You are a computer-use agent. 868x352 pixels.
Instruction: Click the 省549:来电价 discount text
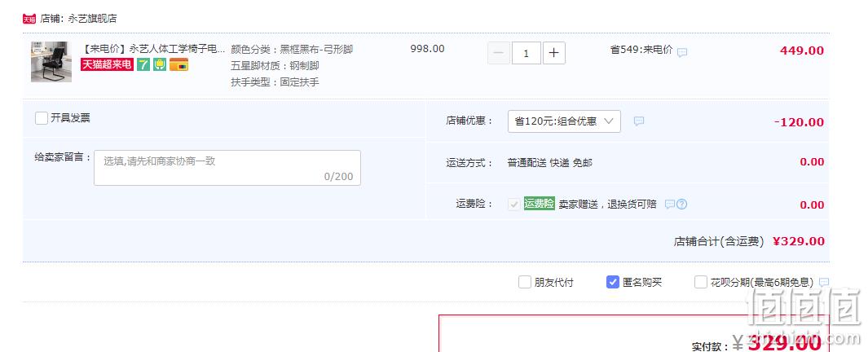coord(641,49)
